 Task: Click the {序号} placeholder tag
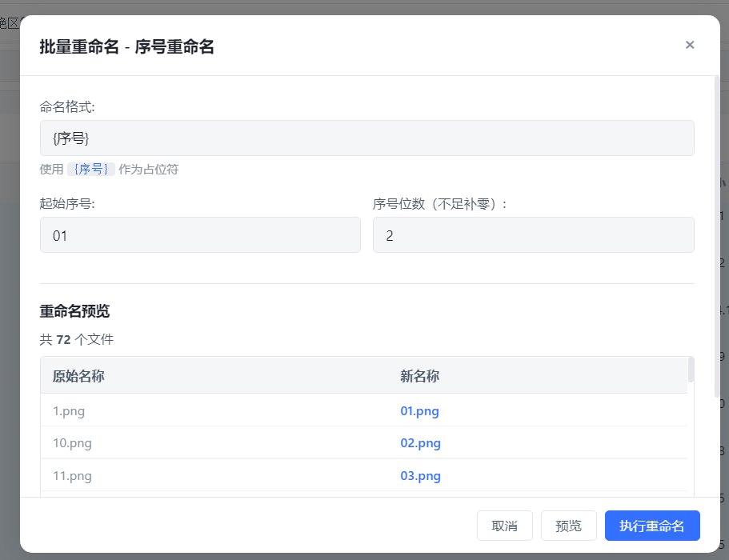pyautogui.click(x=91, y=169)
